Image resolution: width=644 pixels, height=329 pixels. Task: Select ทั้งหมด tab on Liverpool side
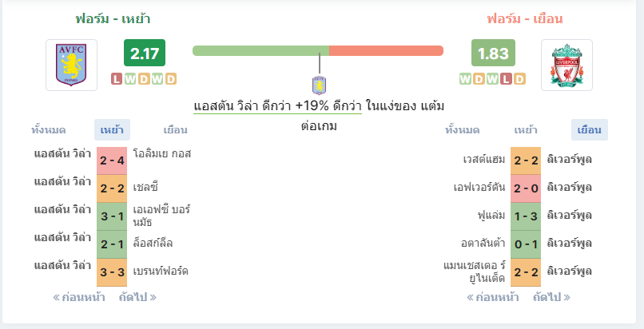(463, 130)
